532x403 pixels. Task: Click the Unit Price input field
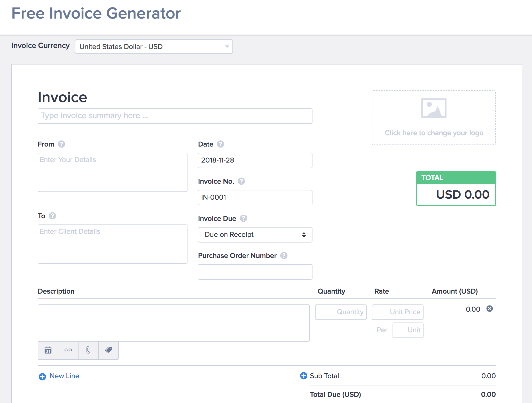397,312
